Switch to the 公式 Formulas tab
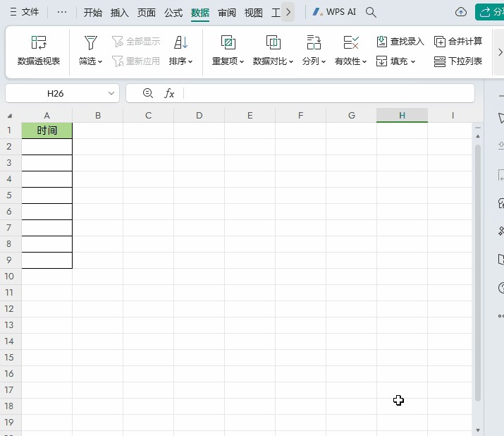504x436 pixels. (x=173, y=13)
